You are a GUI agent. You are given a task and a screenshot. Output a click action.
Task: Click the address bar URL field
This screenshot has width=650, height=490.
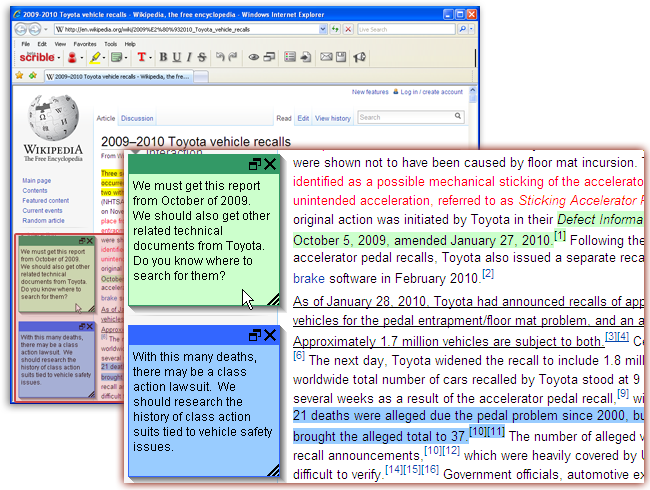[x=187, y=29]
